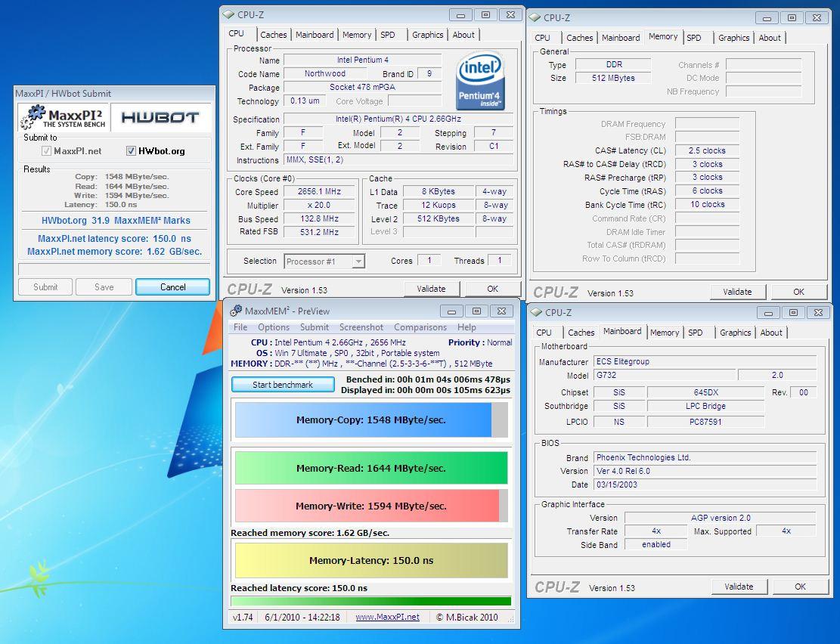Click the Graphic Interface version AGP version 2.0
Image resolution: width=840 pixels, height=644 pixels.
pyautogui.click(x=720, y=518)
